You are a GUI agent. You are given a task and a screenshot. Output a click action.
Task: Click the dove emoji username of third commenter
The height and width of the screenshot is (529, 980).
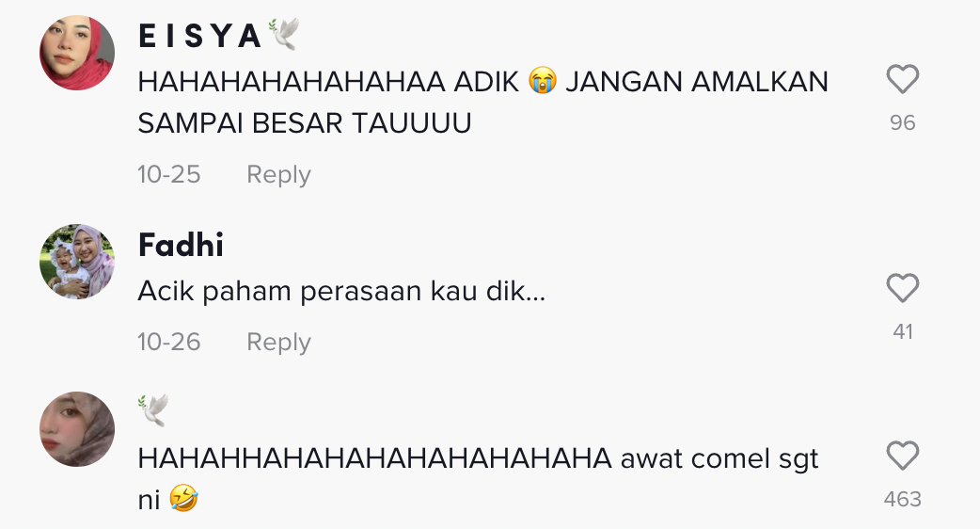point(153,410)
